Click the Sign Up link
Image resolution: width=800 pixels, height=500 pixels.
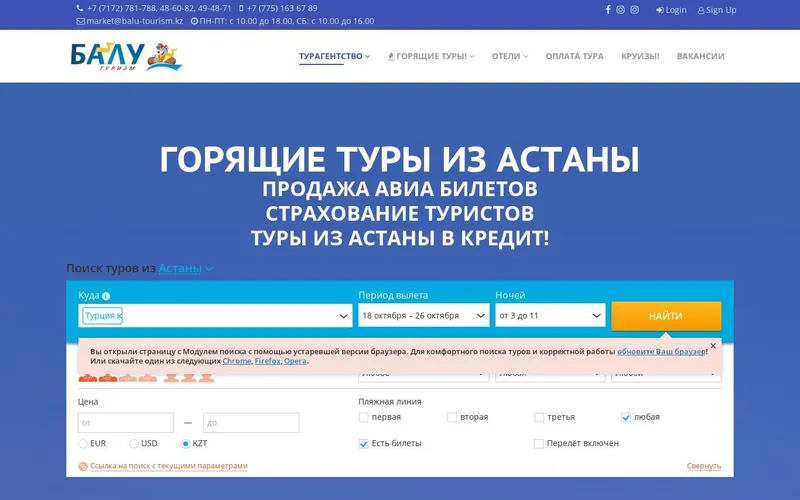coord(717,10)
